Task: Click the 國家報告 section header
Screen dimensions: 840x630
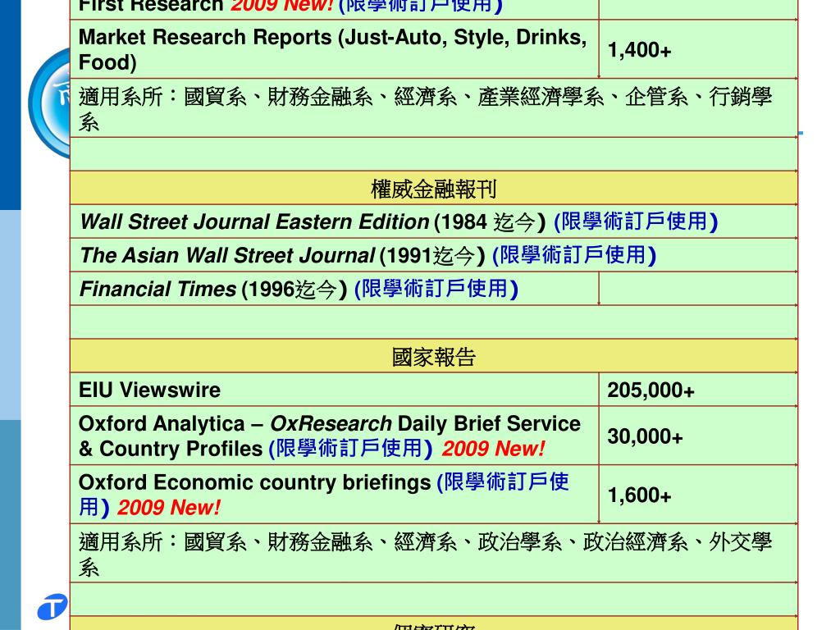Action: 434,356
